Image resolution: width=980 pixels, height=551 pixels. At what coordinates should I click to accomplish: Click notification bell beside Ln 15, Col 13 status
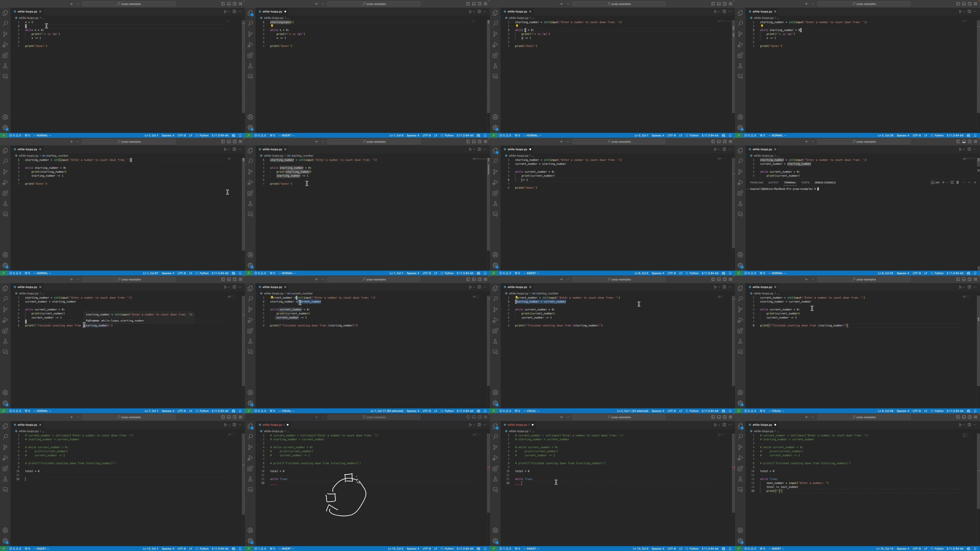pyautogui.click(x=975, y=549)
